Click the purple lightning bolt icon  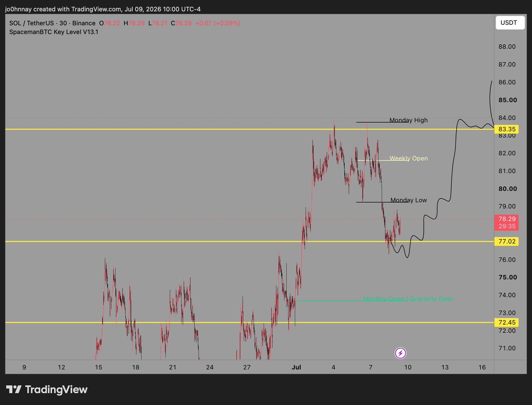pyautogui.click(x=400, y=353)
